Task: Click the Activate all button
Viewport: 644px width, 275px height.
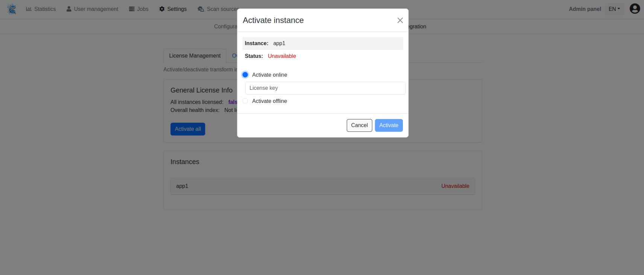Action: click(x=188, y=129)
